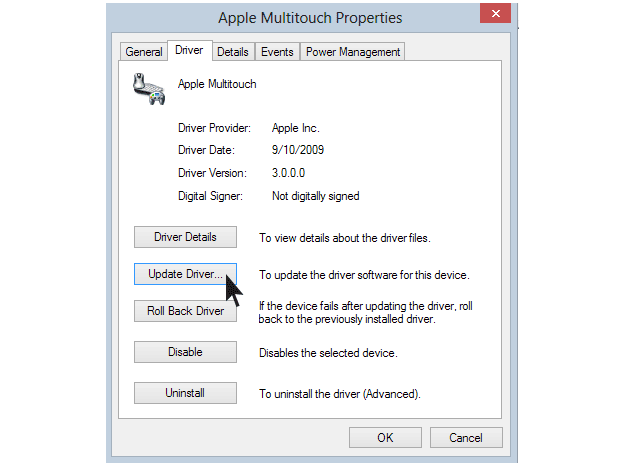Image resolution: width=626 pixels, height=467 pixels.
Task: Click 'Disables the selected device.' text
Action: tap(328, 353)
